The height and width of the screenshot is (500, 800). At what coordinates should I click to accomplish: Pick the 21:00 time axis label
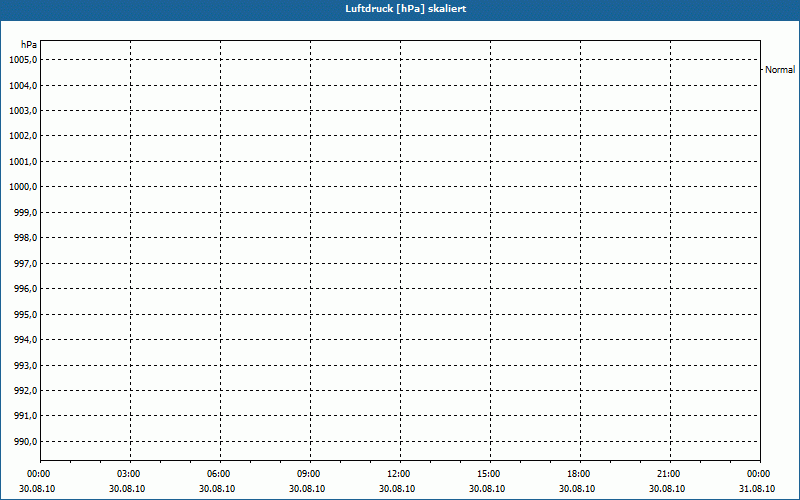tap(668, 474)
